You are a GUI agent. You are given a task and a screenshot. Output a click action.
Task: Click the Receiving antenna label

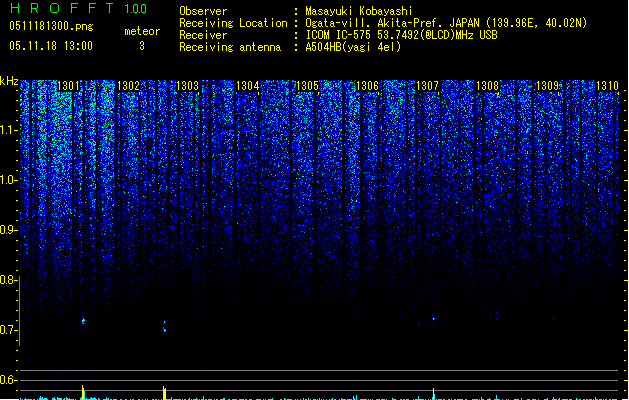(x=230, y=47)
